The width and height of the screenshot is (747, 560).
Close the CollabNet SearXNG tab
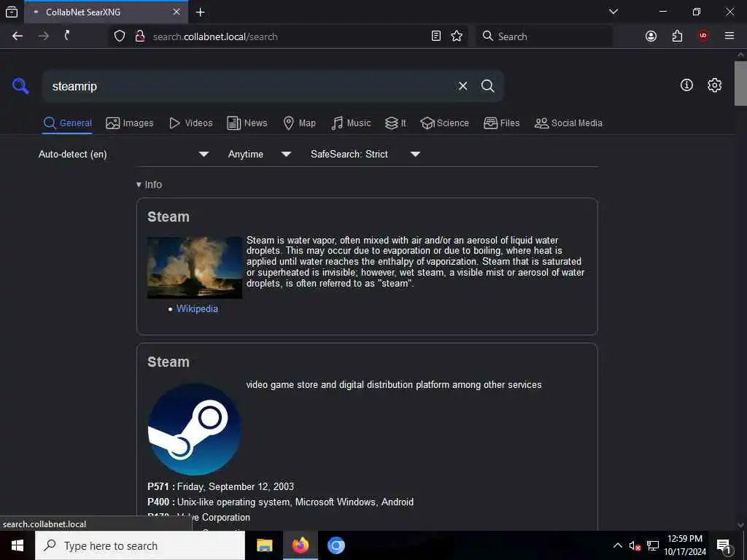pos(177,12)
